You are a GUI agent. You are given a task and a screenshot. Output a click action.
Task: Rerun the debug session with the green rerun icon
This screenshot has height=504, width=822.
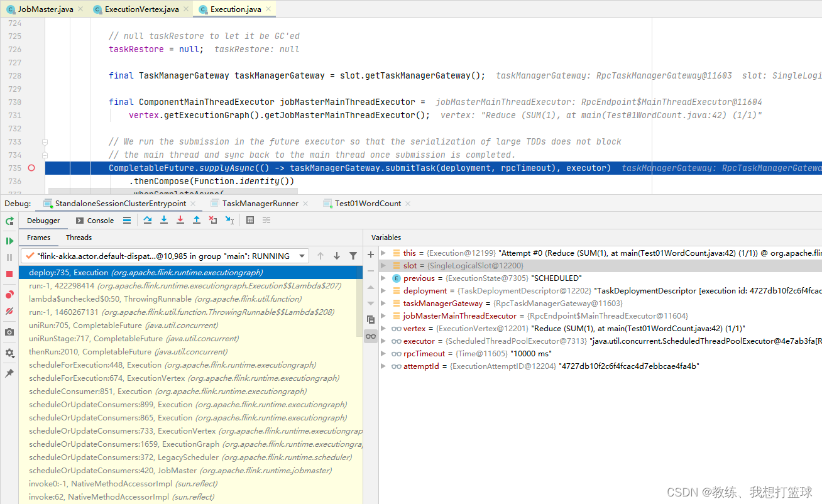pyautogui.click(x=9, y=221)
